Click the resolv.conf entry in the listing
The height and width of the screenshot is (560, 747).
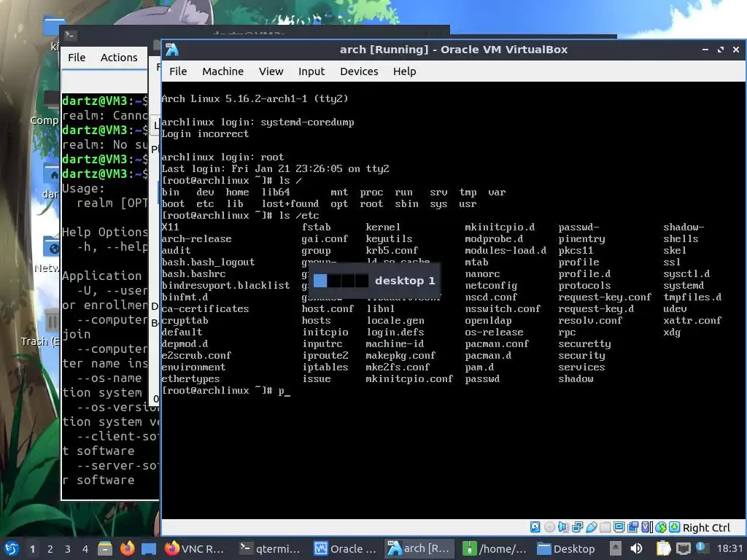[x=589, y=321]
